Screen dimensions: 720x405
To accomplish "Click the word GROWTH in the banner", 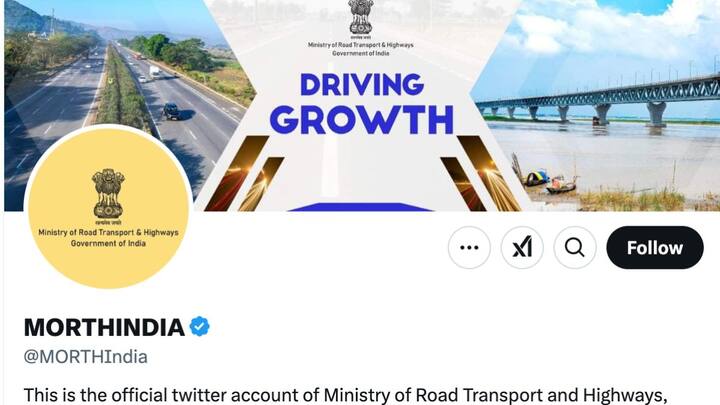I will 362,120.
